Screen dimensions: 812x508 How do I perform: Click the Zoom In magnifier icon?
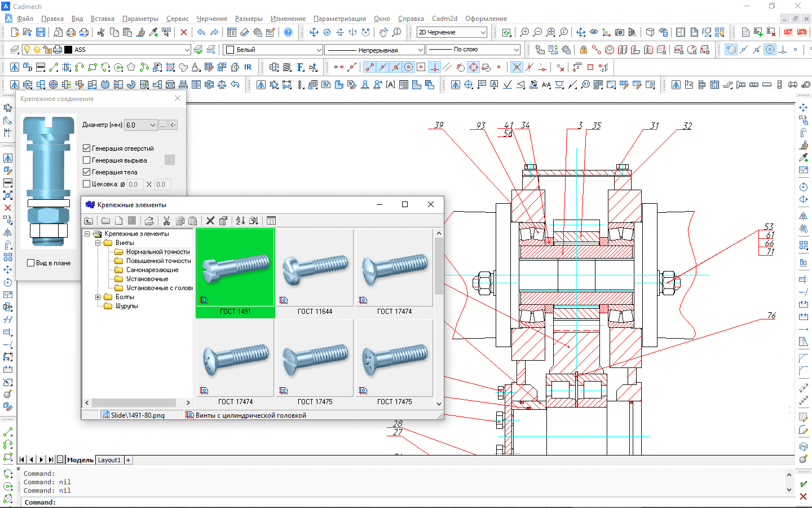pos(524,32)
